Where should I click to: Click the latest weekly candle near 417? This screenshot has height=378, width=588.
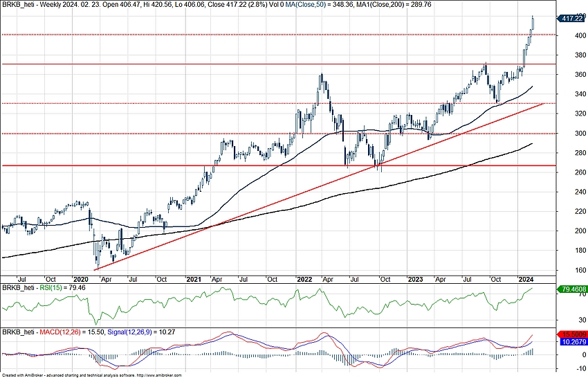click(533, 24)
